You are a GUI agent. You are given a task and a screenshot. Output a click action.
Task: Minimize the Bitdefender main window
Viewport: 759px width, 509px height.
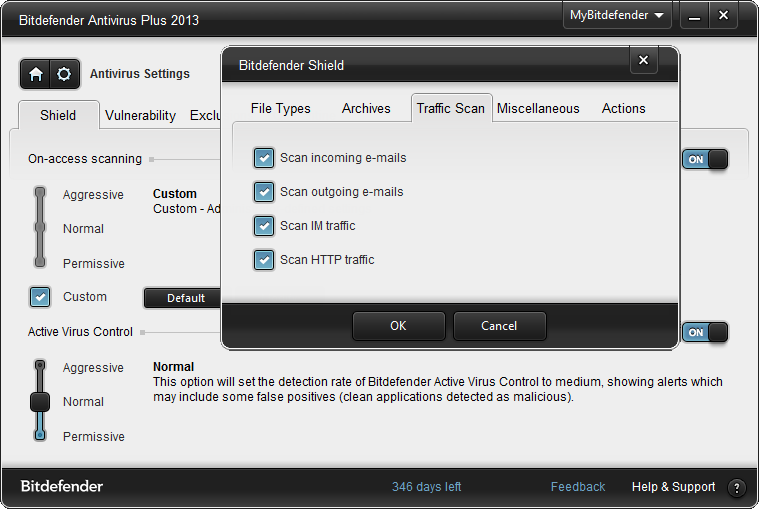pyautogui.click(x=694, y=16)
